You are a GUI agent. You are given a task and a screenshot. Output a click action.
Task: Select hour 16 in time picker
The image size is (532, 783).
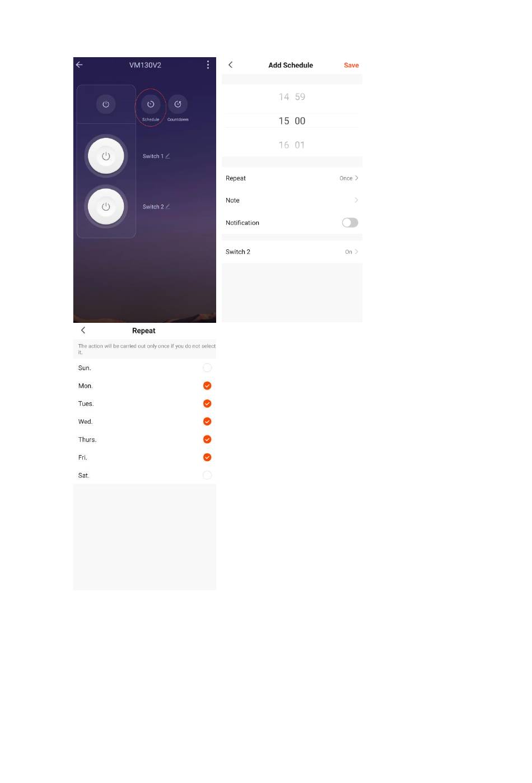tap(284, 145)
